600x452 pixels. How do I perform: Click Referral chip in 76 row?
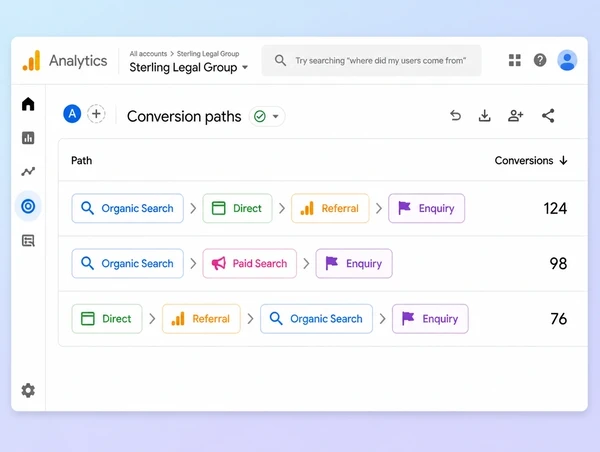[x=201, y=319]
